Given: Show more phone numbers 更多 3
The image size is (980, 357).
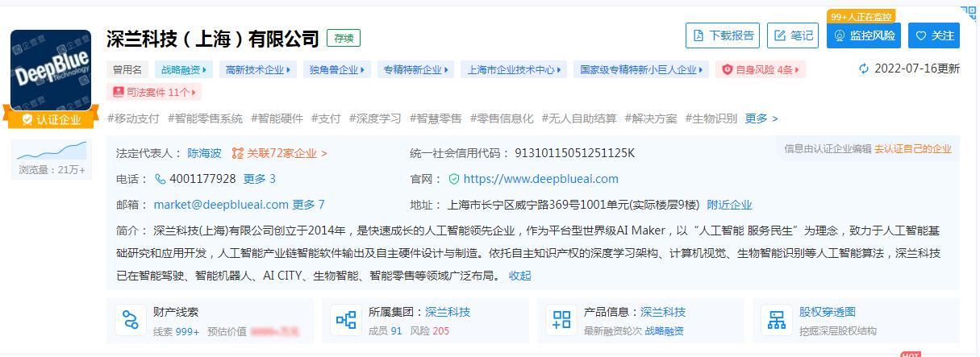Looking at the screenshot, I should pos(260,179).
